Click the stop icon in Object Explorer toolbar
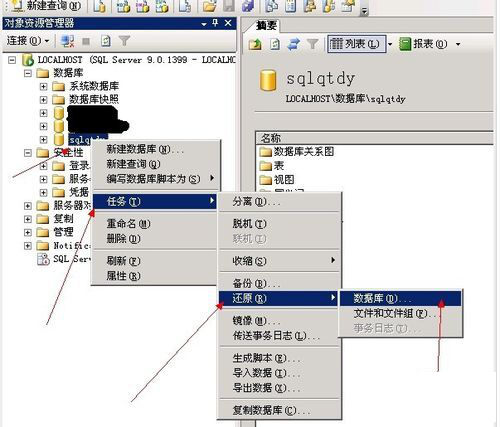 click(86, 41)
